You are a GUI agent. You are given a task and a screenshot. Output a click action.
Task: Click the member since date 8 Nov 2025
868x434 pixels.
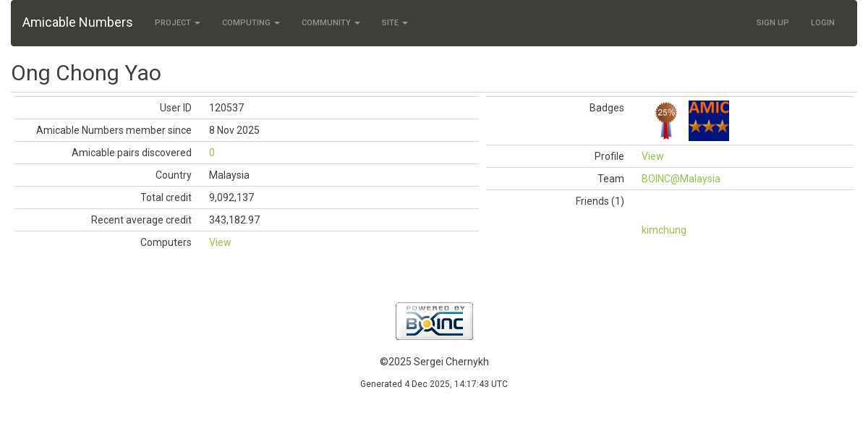pyautogui.click(x=234, y=130)
